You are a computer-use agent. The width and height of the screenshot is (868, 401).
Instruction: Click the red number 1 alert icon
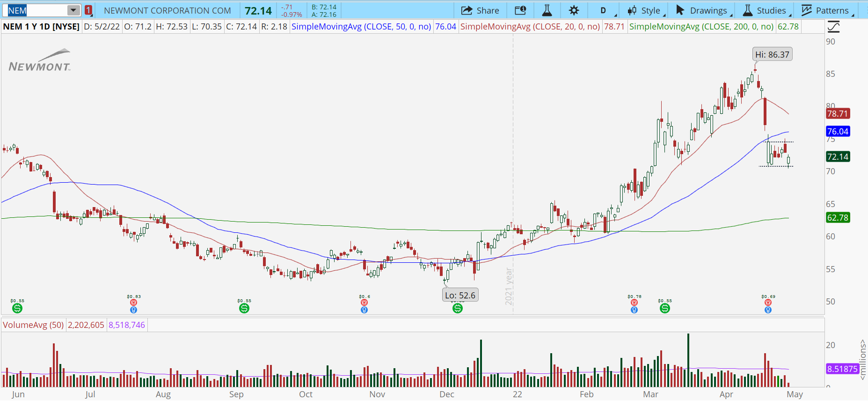(88, 10)
